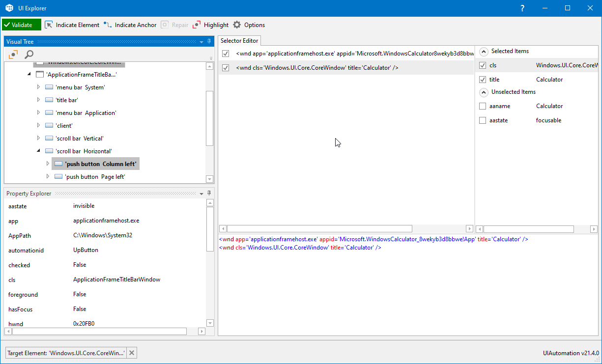Click the AppPath value C:\Windows\System32
Screen dimensions: 602x364
103,235
